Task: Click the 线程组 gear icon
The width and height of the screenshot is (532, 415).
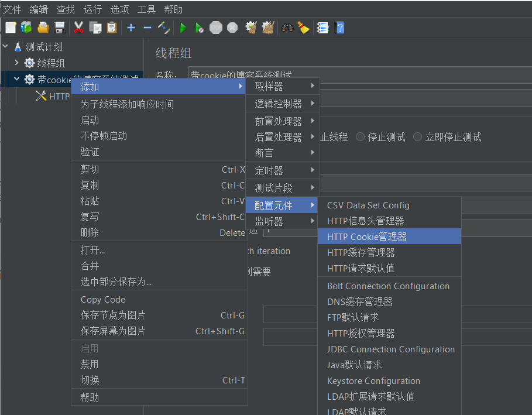Action: point(29,63)
